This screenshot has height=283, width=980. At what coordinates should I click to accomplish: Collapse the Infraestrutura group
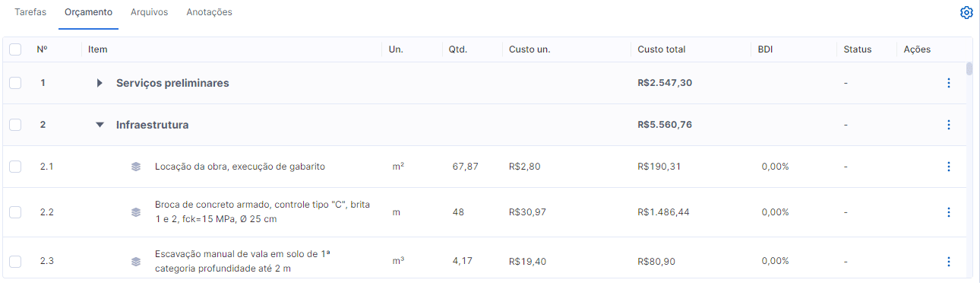click(x=100, y=125)
